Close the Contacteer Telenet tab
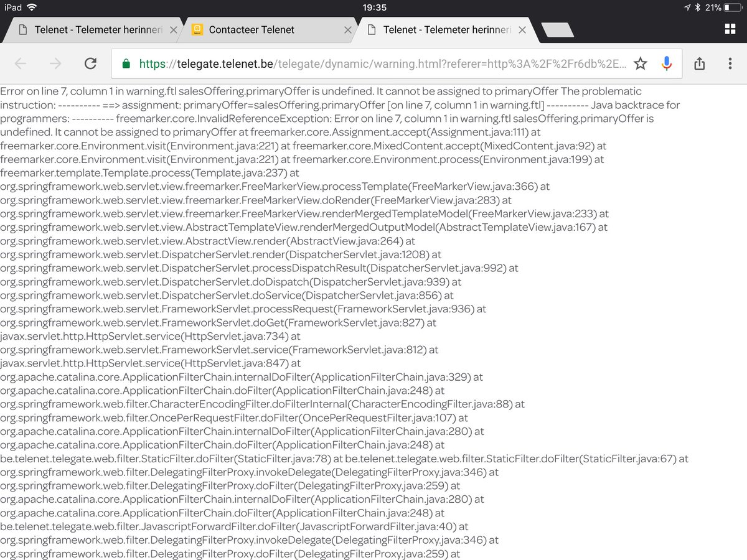The image size is (747, 560). 348,30
